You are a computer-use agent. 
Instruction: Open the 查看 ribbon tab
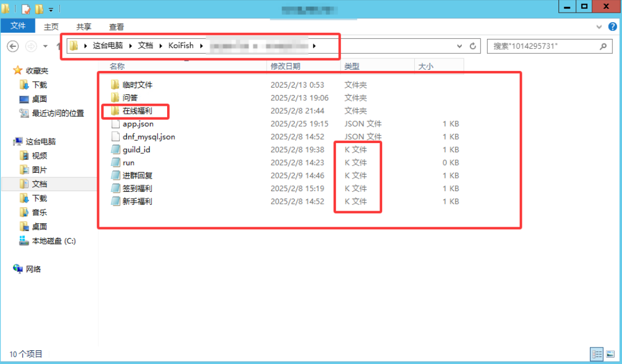pyautogui.click(x=117, y=27)
